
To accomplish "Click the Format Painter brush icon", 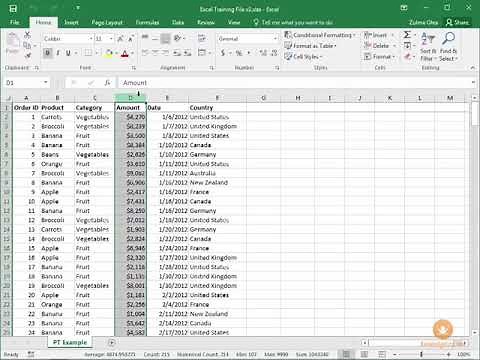I will (28, 55).
